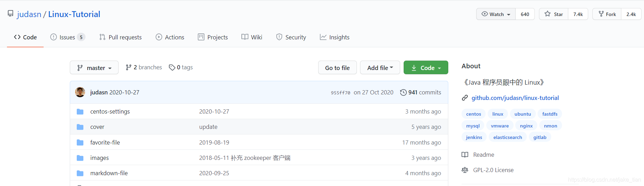The image size is (644, 186).
Task: Open commit hash 955ff70
Action: 340,93
